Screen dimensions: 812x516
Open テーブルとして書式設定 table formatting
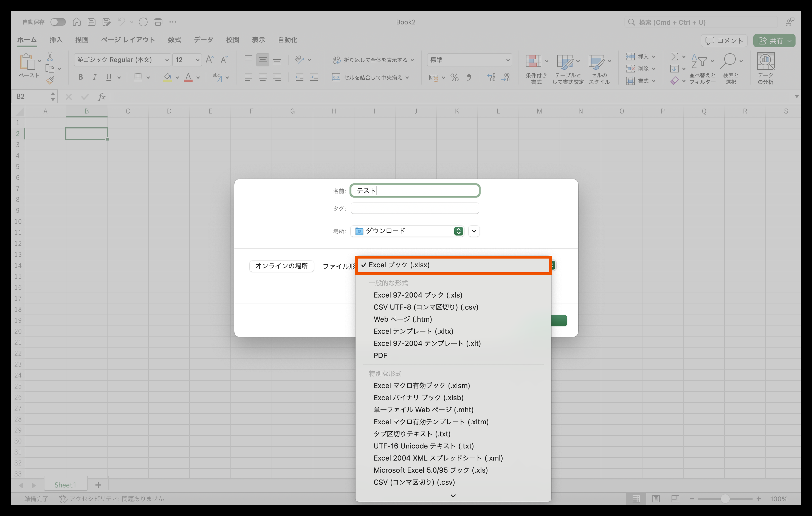(568, 69)
